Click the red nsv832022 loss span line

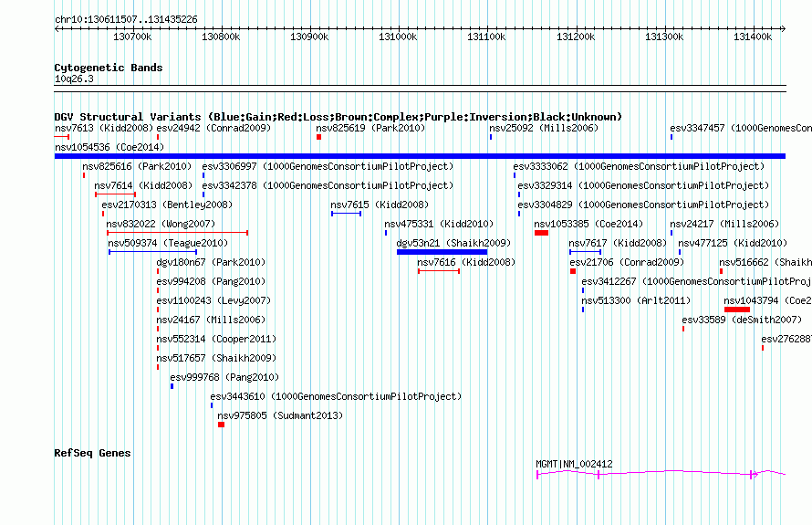coord(178,233)
